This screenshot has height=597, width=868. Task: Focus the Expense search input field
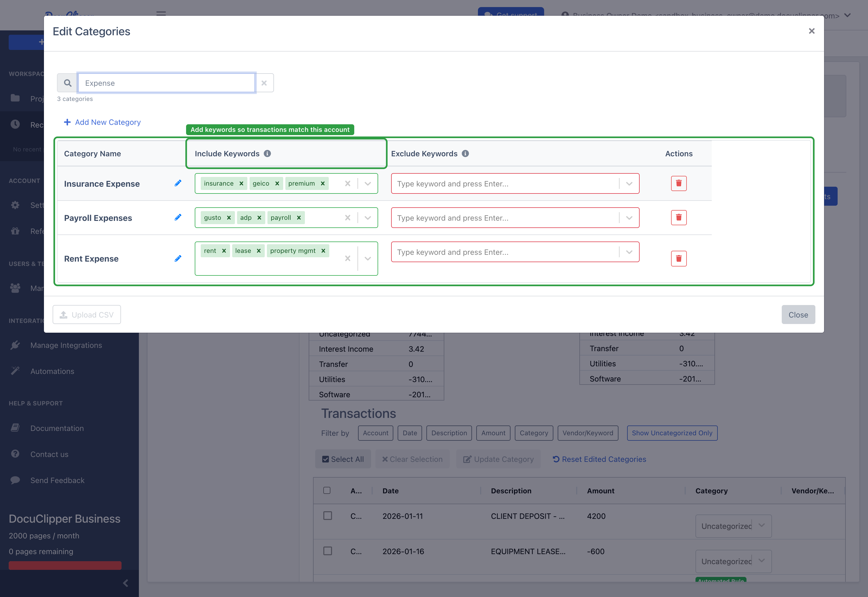coord(166,83)
